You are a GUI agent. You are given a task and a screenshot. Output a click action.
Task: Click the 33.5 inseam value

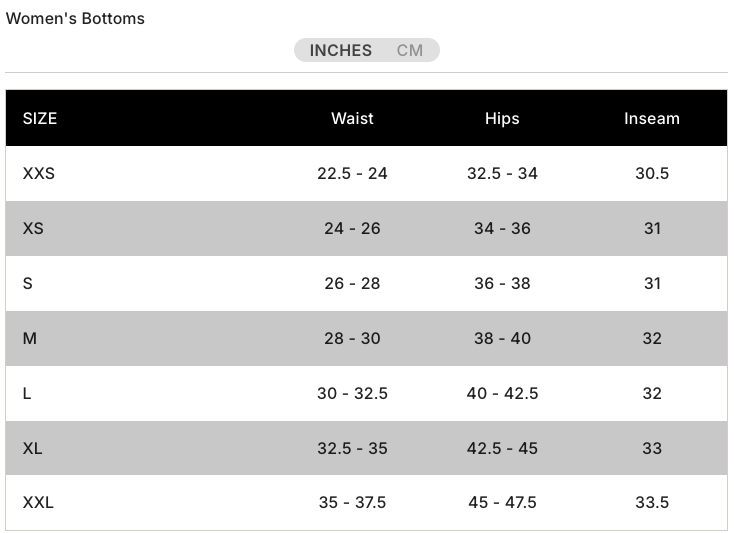[652, 502]
